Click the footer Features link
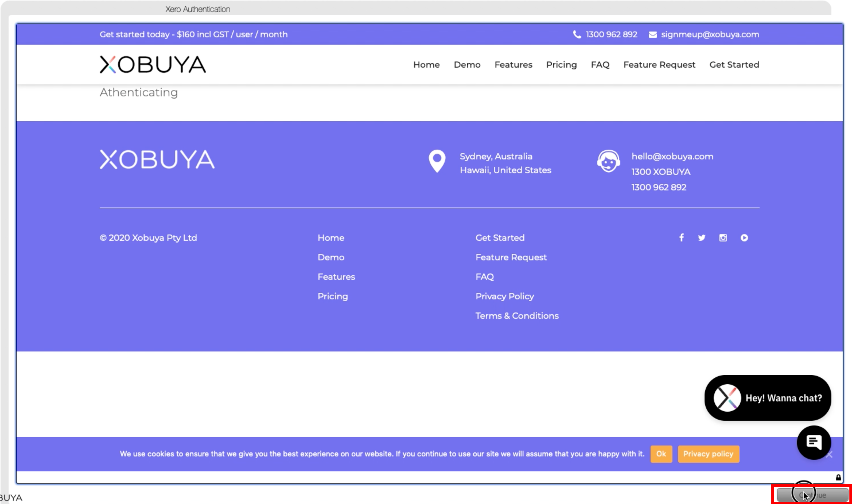Screen dimensions: 852x504 tap(336, 277)
